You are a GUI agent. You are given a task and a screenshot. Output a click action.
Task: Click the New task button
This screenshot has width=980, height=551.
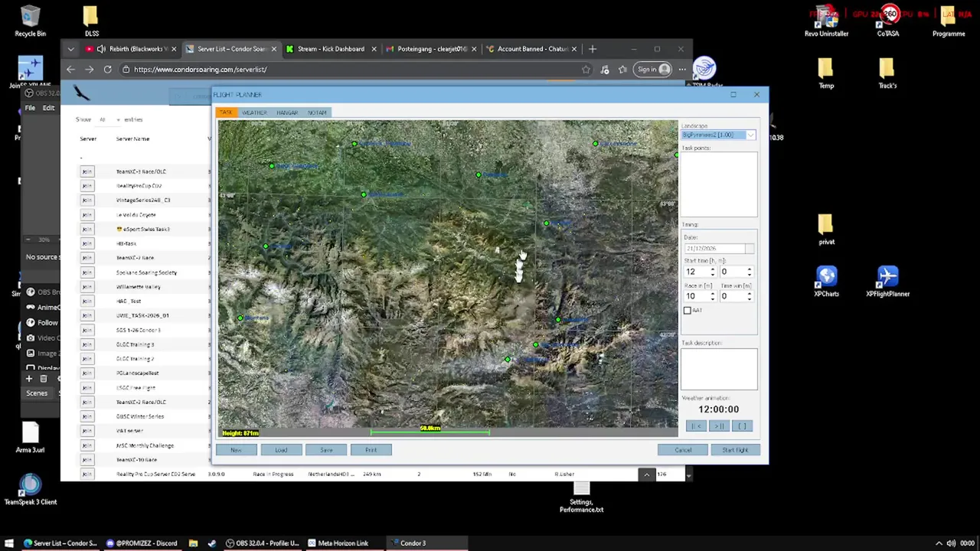(x=236, y=450)
